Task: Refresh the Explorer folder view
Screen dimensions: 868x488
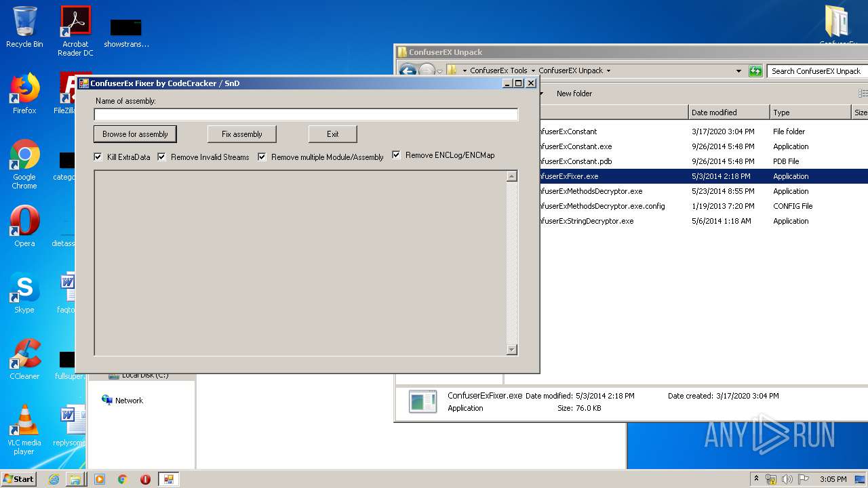Action: click(755, 70)
